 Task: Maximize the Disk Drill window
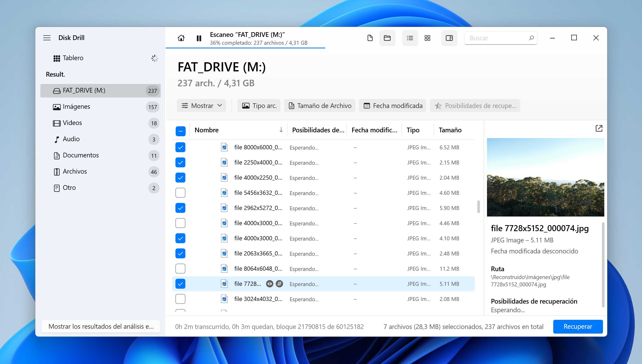(574, 38)
